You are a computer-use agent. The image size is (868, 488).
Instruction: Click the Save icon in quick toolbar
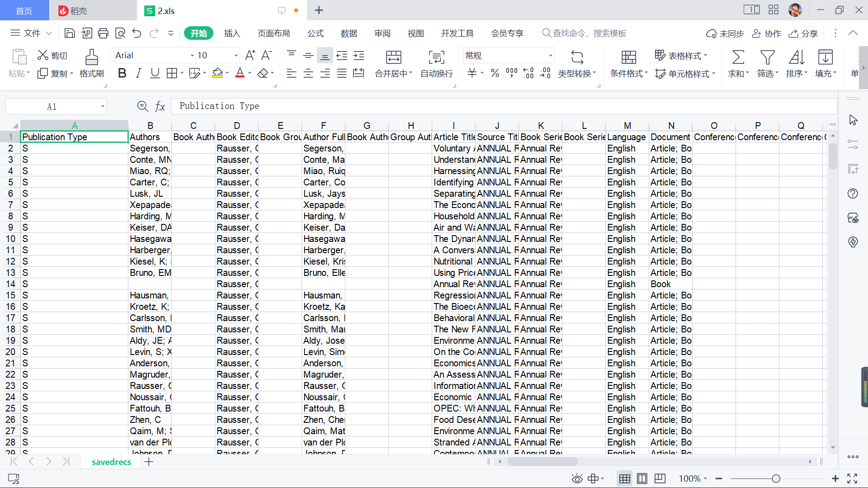click(x=70, y=33)
